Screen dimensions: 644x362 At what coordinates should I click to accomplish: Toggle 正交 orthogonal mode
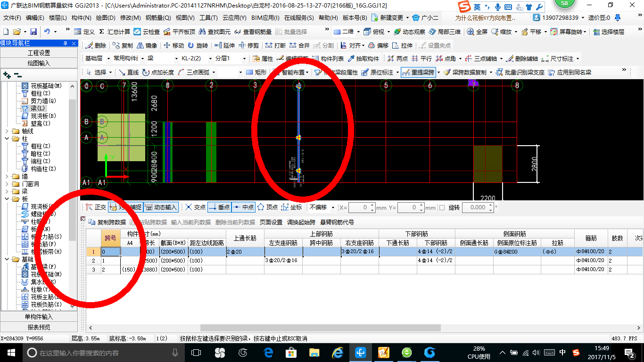[x=96, y=207]
